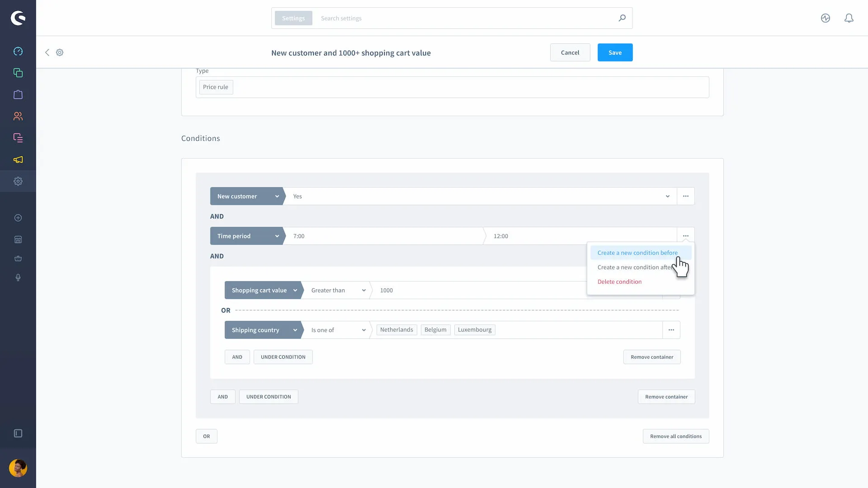Open the Orders bag icon in sidebar
The width and height of the screenshot is (868, 488).
tap(18, 94)
